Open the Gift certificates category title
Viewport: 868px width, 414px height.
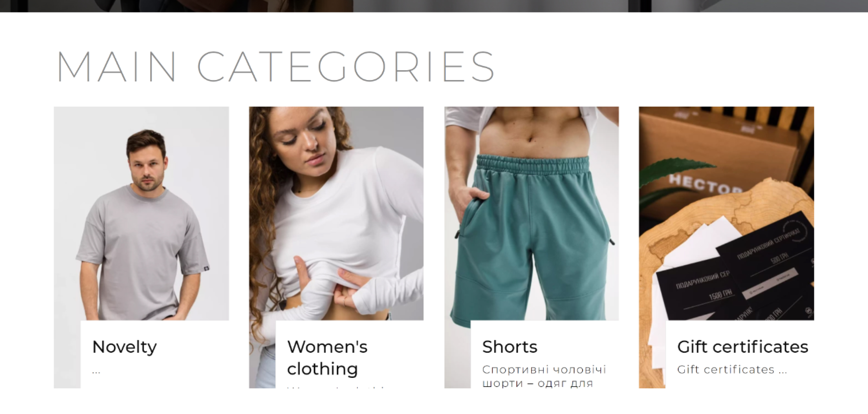743,347
